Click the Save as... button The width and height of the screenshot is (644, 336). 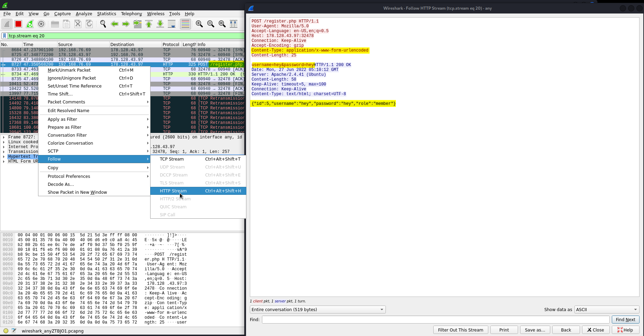coord(535,330)
